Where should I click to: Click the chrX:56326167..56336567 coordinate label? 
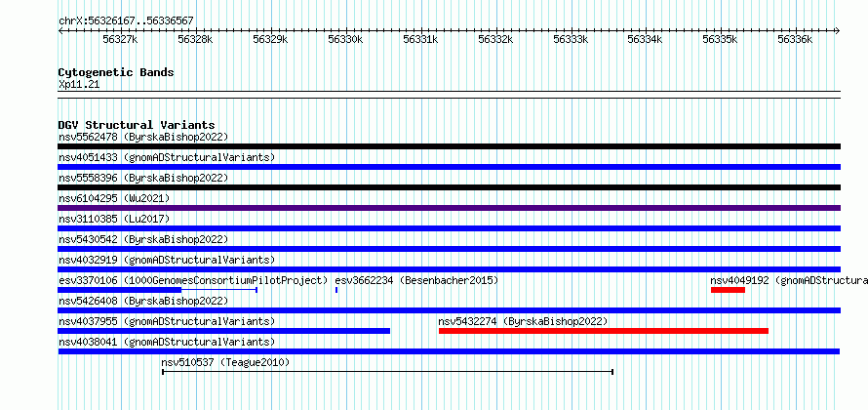126,20
